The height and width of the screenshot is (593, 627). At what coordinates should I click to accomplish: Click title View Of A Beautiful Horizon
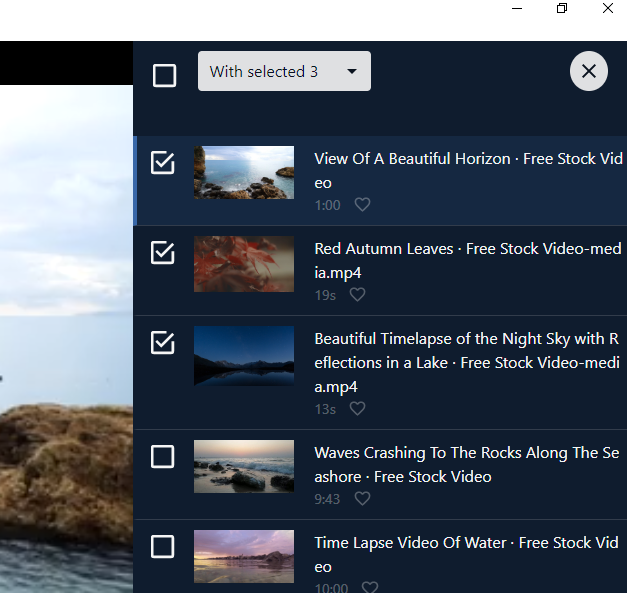[x=468, y=171]
